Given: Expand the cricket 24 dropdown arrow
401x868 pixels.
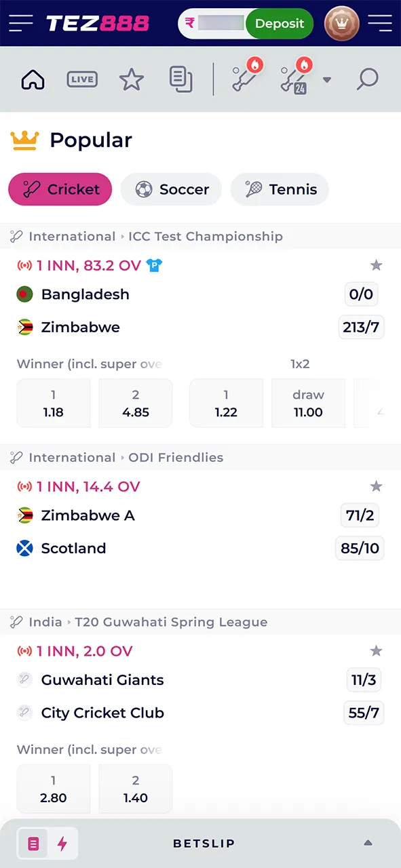Looking at the screenshot, I should point(326,80).
